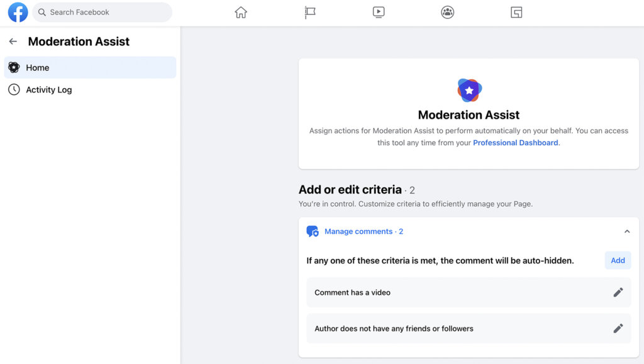Collapse the Manage comments section

pos(627,231)
